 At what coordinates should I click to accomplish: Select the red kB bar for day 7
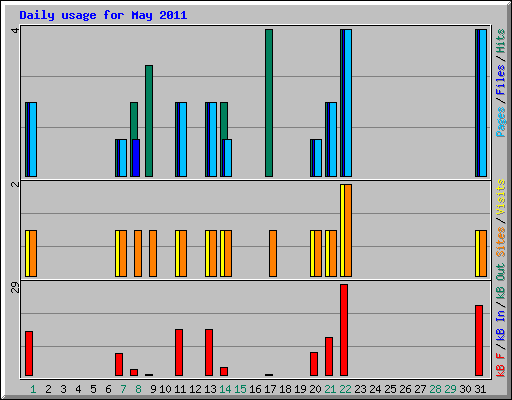point(119,365)
